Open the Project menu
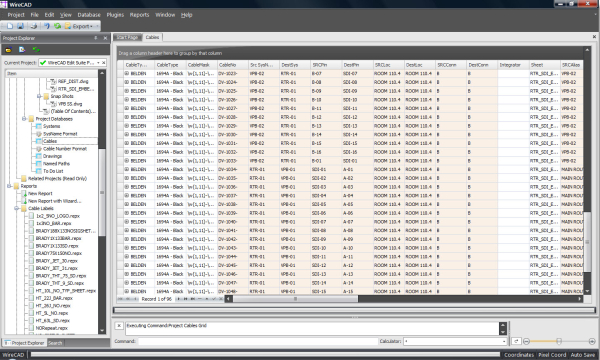This screenshot has width=600, height=360. pyautogui.click(x=16, y=15)
